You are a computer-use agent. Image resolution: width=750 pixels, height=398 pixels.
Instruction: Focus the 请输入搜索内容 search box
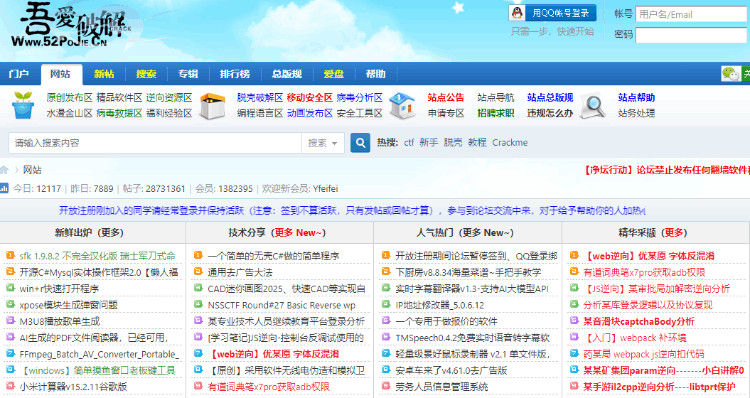[155, 143]
